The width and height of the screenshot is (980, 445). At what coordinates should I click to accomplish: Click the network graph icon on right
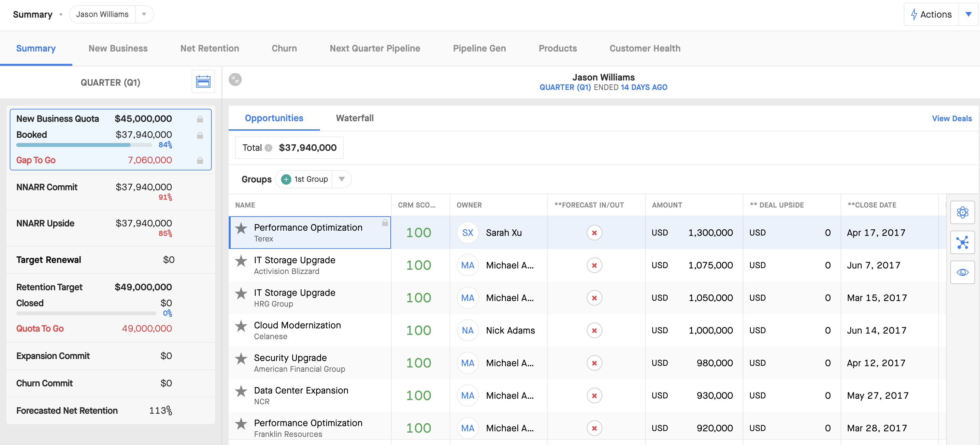coord(962,242)
